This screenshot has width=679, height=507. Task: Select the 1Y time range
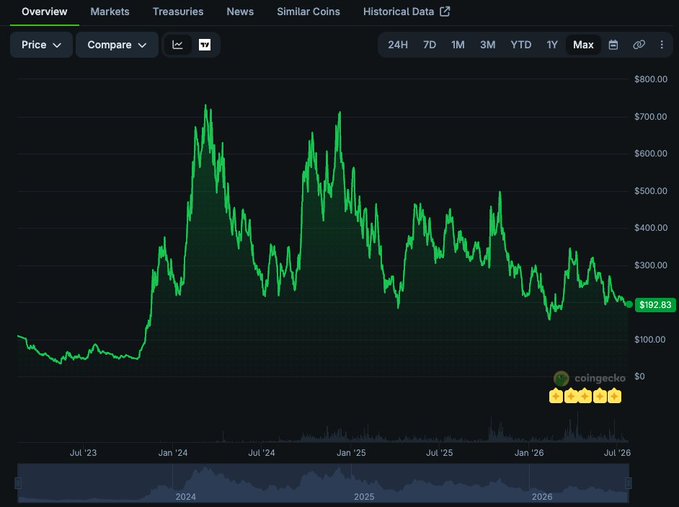[552, 45]
